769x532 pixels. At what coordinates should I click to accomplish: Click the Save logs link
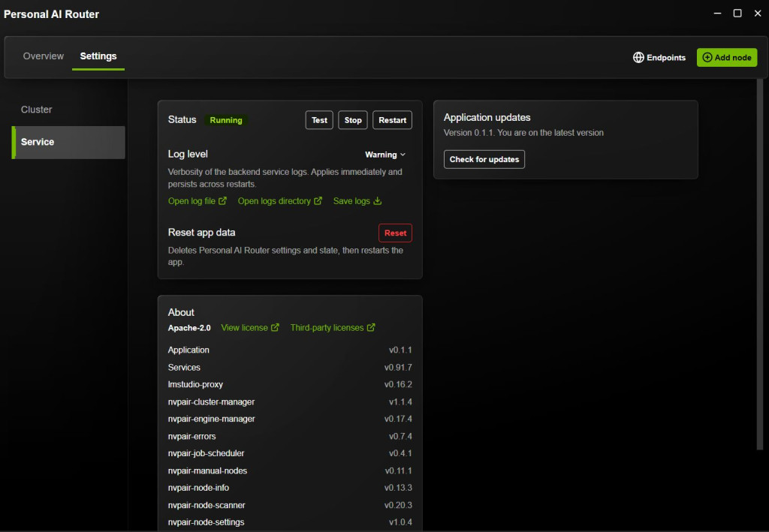(357, 201)
